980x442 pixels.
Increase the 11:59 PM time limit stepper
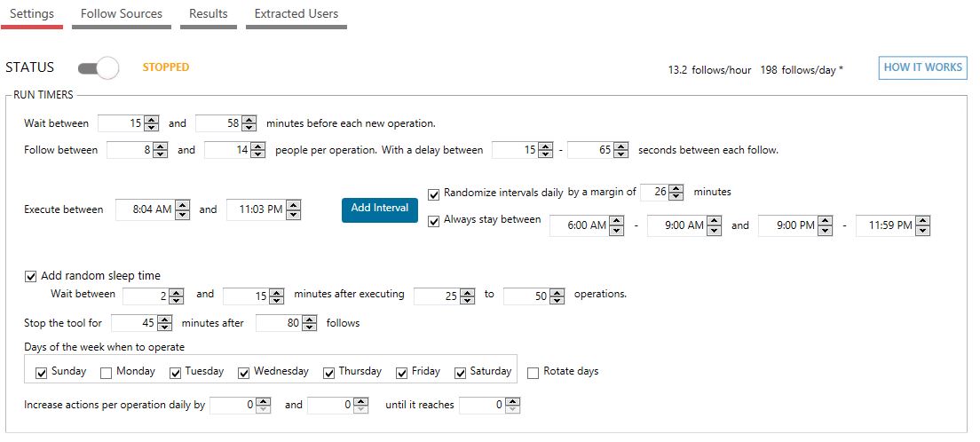click(922, 221)
